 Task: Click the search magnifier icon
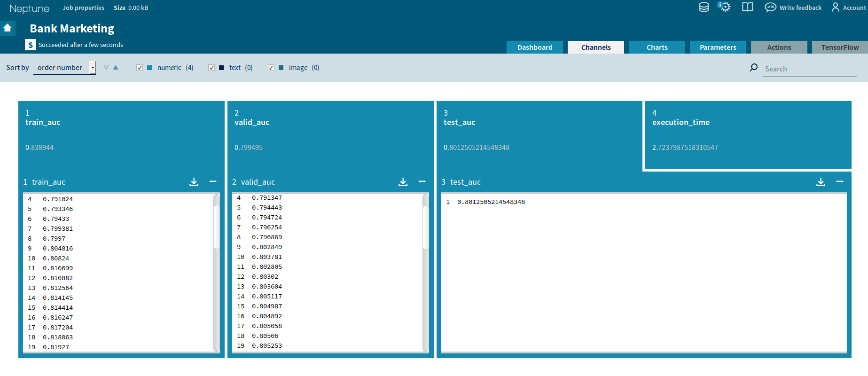pyautogui.click(x=754, y=68)
